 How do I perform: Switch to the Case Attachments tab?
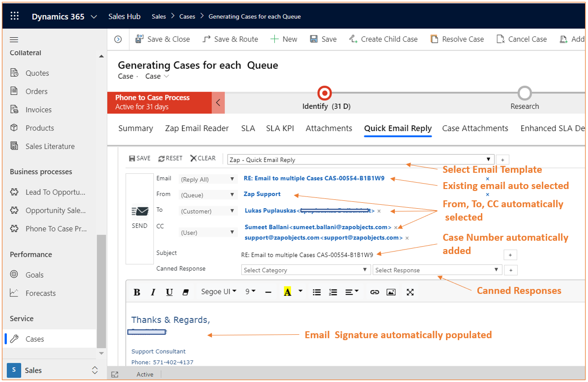pos(475,128)
